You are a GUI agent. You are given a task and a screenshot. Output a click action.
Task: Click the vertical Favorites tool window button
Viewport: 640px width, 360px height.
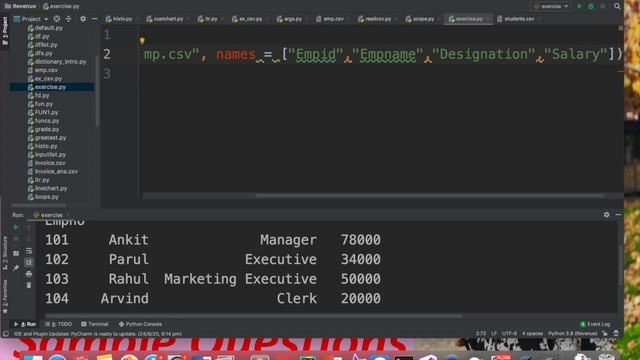(5, 296)
